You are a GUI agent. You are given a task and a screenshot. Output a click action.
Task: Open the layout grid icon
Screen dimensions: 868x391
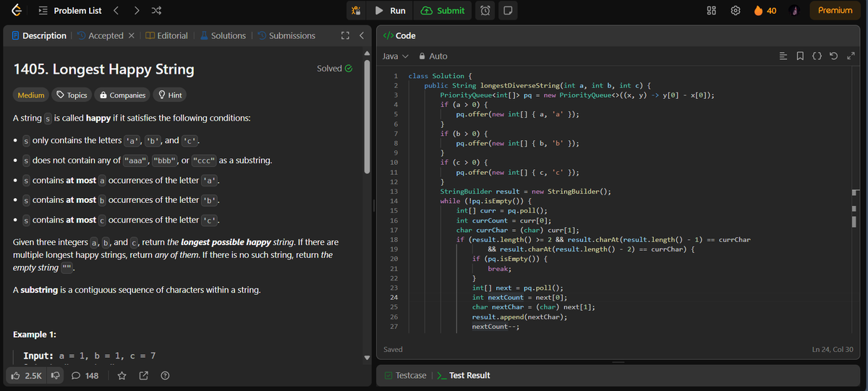[x=712, y=10]
